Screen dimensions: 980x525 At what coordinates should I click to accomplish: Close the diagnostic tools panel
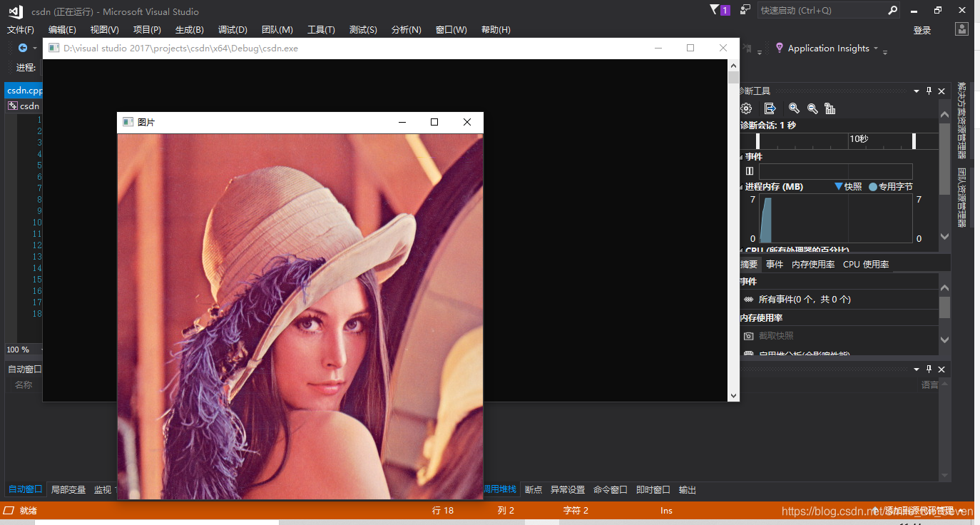(x=941, y=91)
